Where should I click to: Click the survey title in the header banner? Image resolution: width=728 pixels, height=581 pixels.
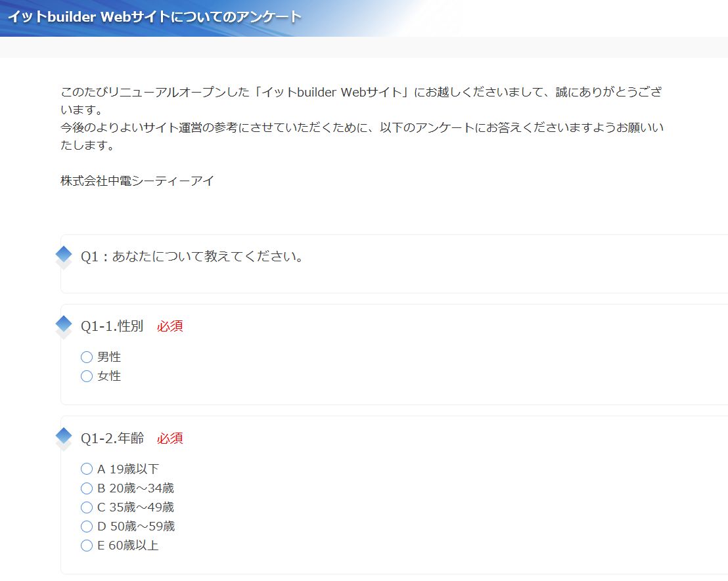154,17
